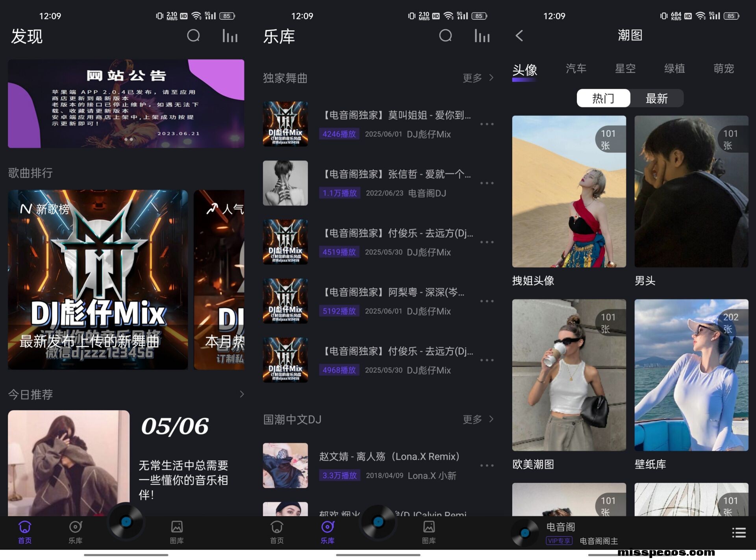The height and width of the screenshot is (560, 756).
Task: Tap the vinyl disc in 发现 bottom bar
Action: pyautogui.click(x=126, y=522)
